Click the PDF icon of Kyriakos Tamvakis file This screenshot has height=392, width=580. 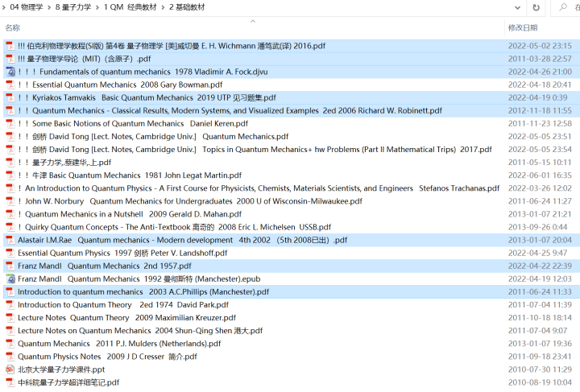[x=10, y=97]
